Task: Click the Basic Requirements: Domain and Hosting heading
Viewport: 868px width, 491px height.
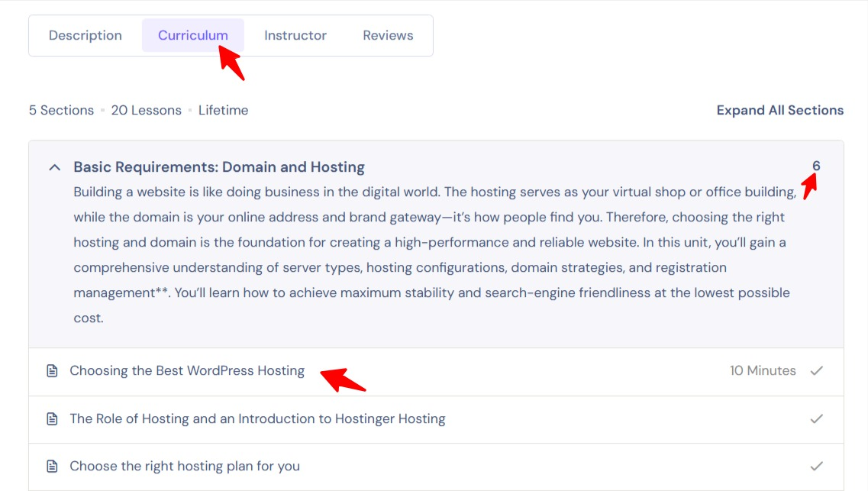Action: pyautogui.click(x=219, y=167)
